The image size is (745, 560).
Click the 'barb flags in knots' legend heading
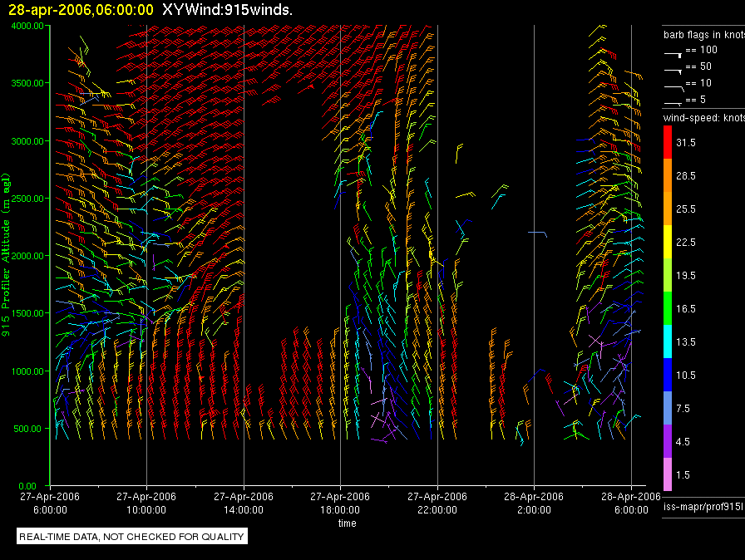point(704,35)
